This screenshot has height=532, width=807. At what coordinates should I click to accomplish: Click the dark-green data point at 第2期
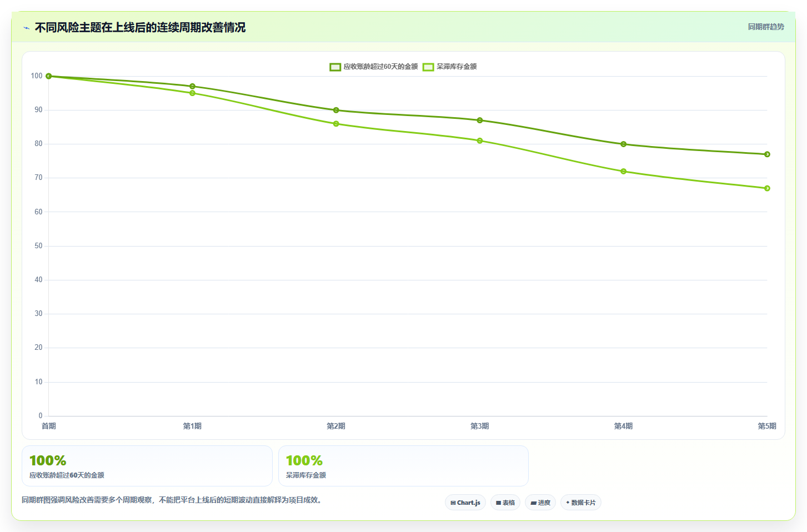coord(336,110)
